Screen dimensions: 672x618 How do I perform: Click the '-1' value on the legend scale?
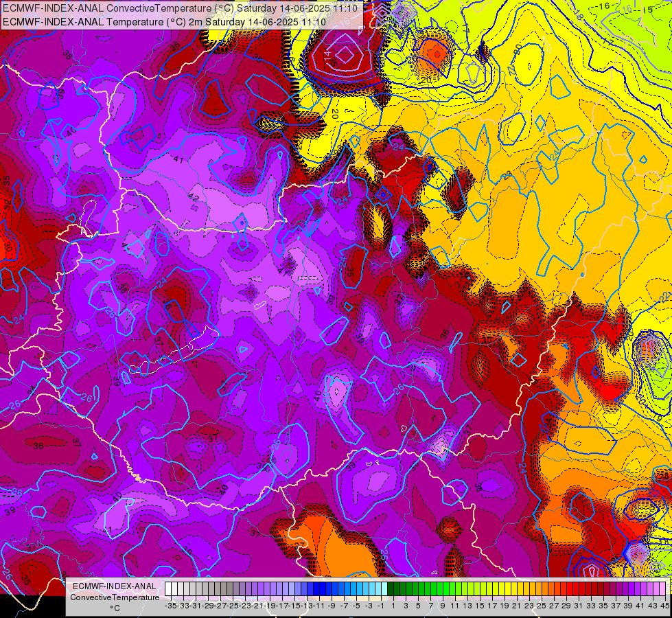(381, 606)
